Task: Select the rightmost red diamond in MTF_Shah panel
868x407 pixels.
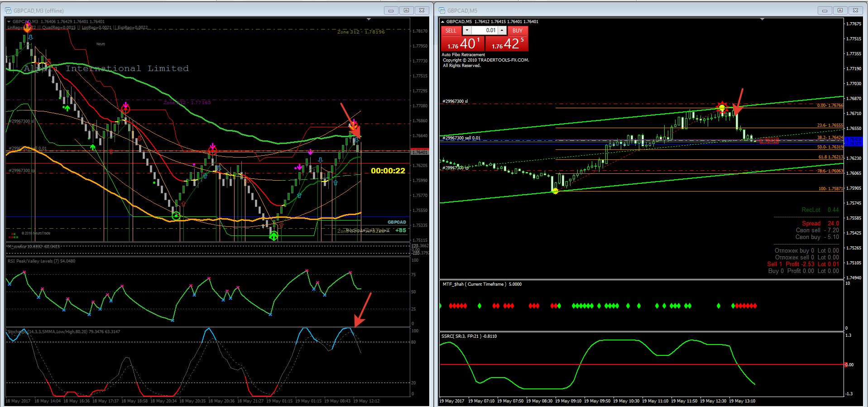Action: pos(755,306)
